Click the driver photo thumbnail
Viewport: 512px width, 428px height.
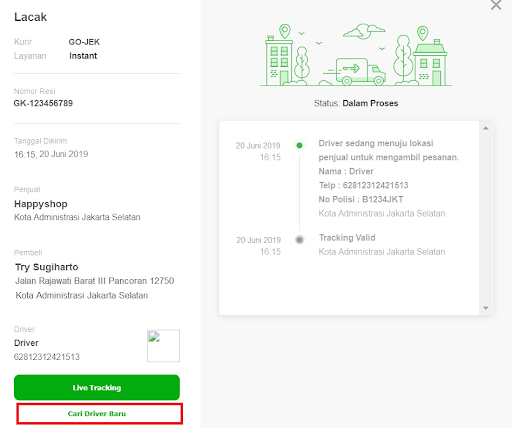(163, 346)
